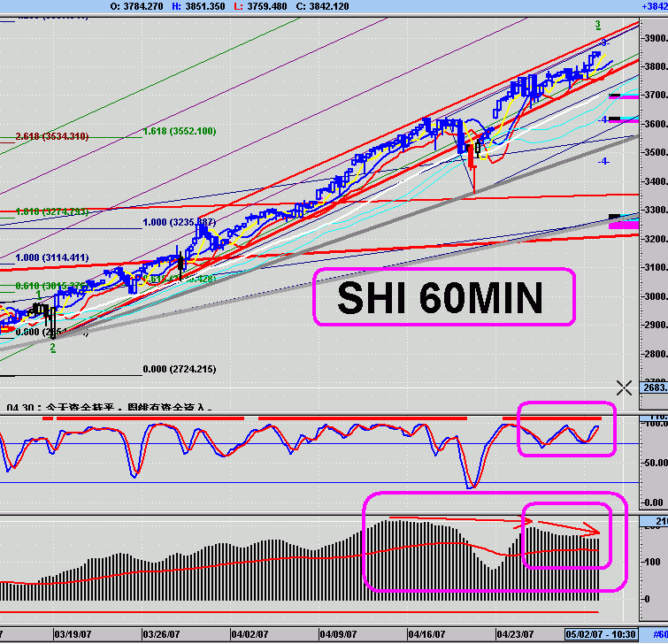Click the 3300 level on price axis

click(x=656, y=210)
